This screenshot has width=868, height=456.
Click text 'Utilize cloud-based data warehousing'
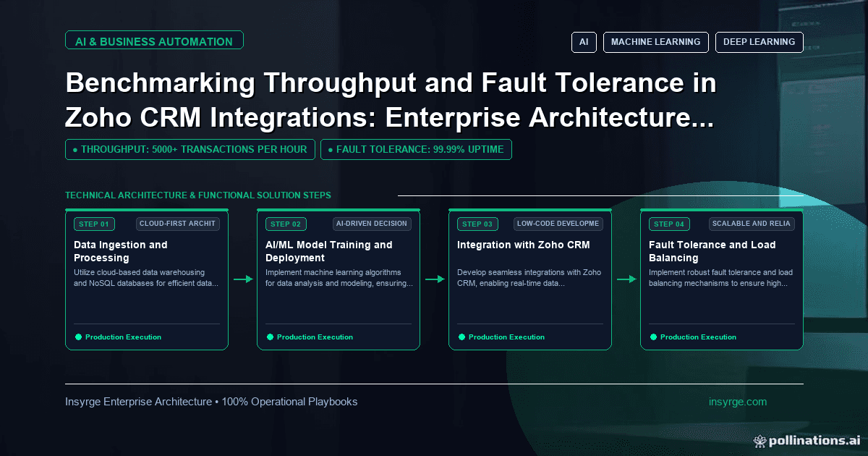click(x=140, y=272)
